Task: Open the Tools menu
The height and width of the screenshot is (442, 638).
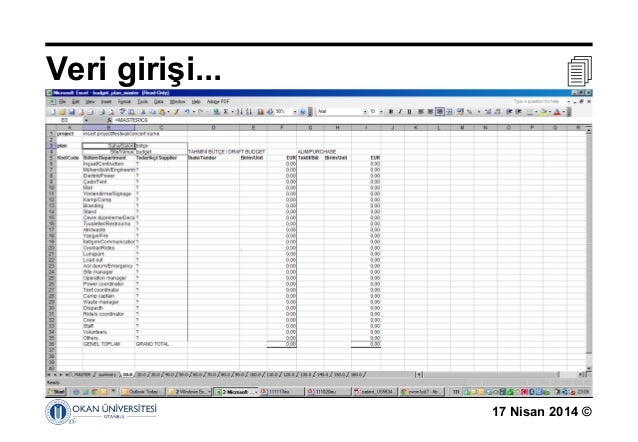Action: click(x=142, y=101)
